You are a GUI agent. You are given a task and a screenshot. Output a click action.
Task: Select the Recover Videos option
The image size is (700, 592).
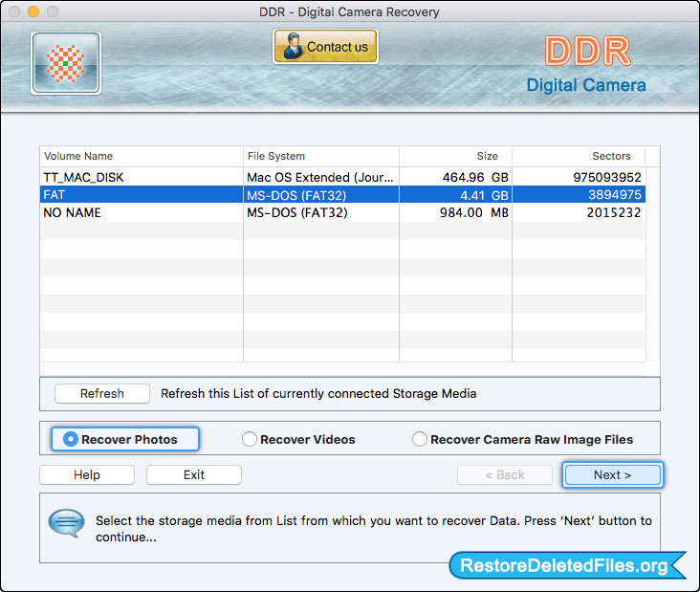point(298,439)
